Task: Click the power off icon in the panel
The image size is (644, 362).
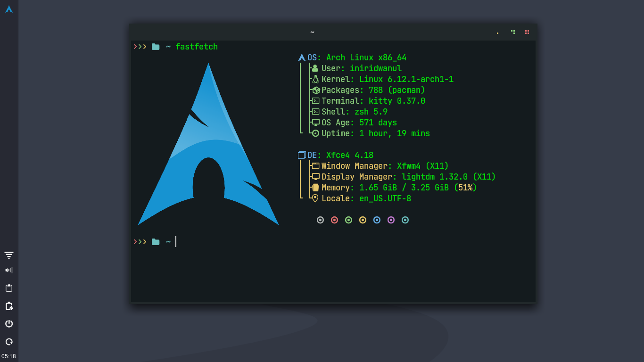Action: coord(9,324)
